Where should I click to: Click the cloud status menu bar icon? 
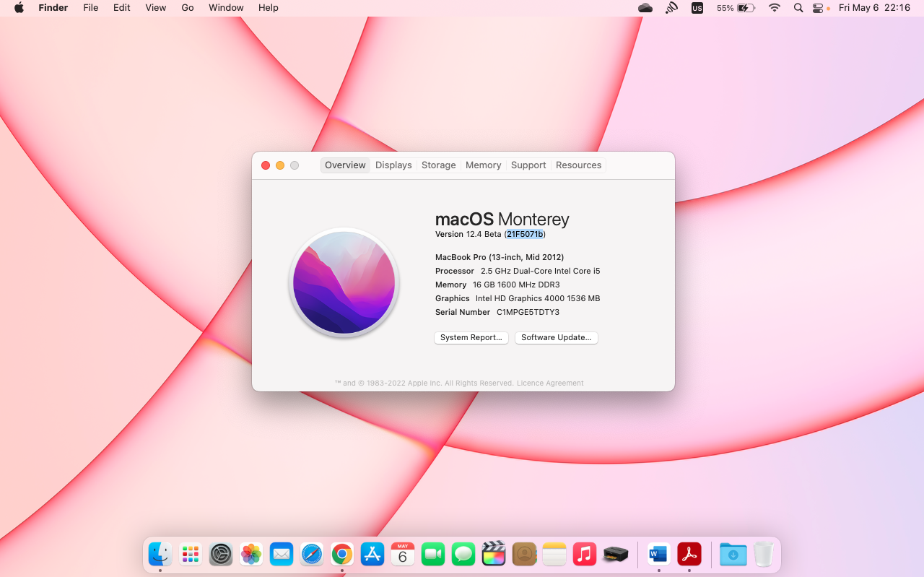[645, 8]
